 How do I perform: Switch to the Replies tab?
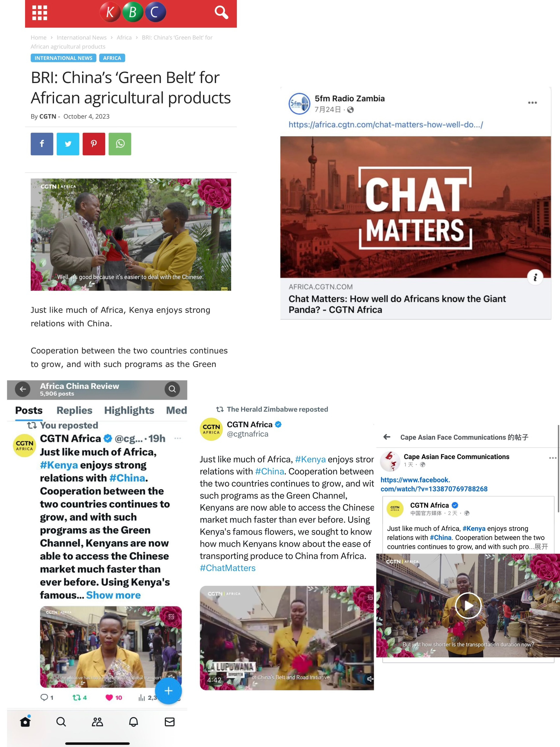(74, 410)
